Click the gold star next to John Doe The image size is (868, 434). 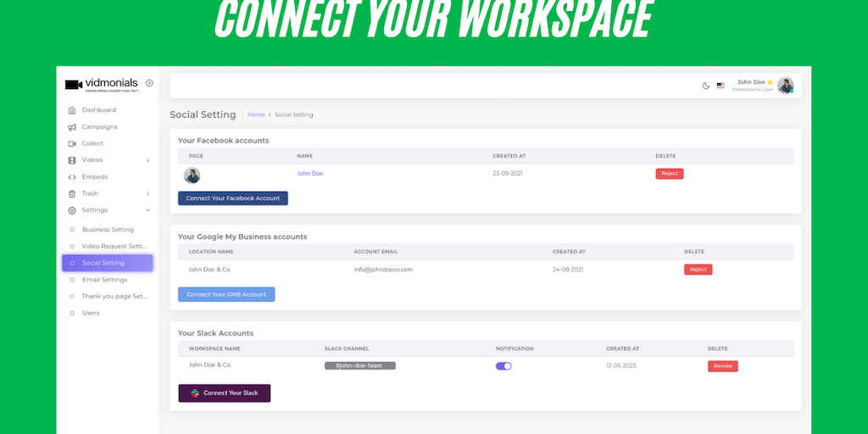pos(770,82)
